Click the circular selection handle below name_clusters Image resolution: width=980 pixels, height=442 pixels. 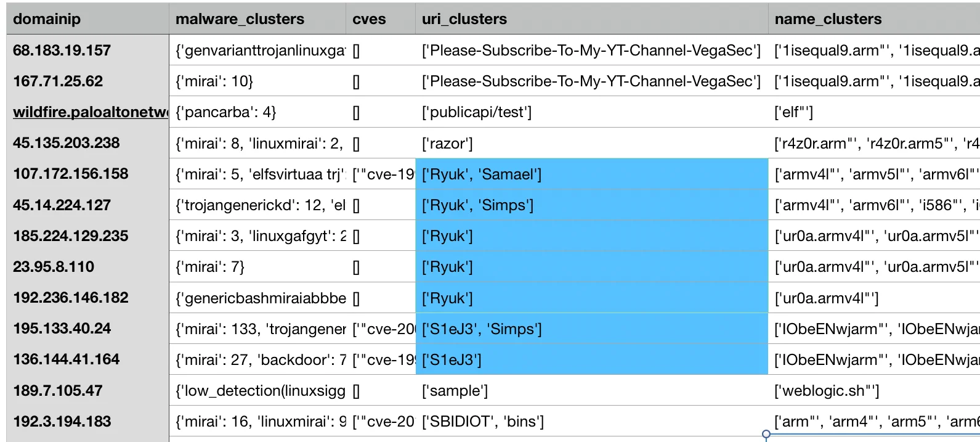coord(766,435)
